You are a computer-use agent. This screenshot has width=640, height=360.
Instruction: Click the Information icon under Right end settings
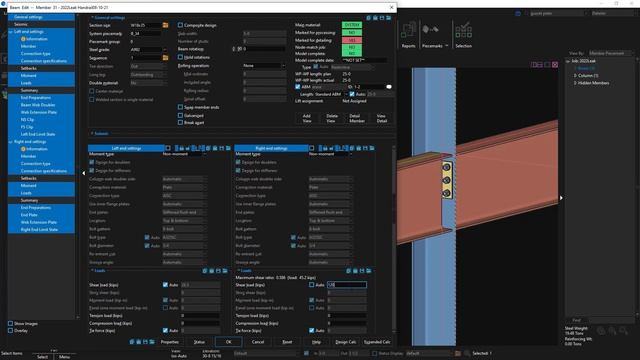(23, 149)
